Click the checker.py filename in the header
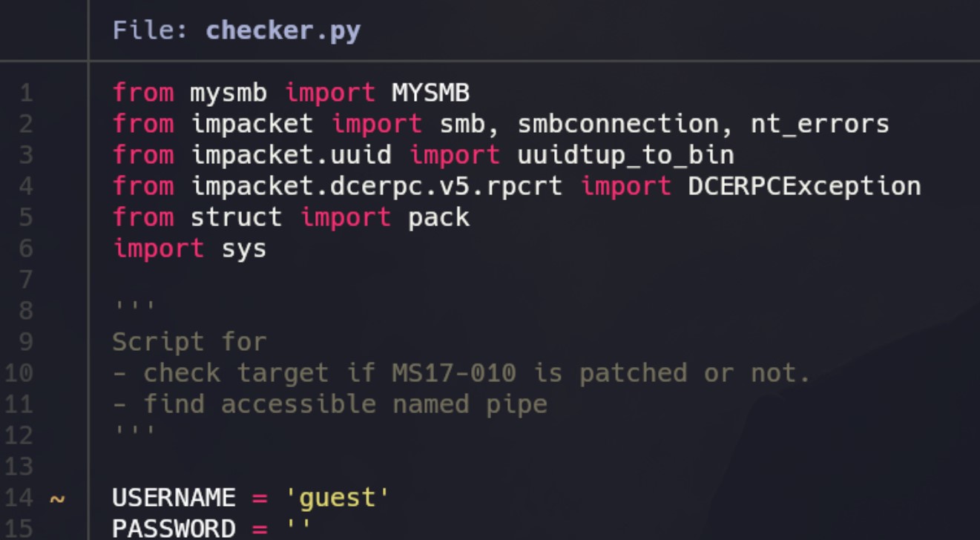 click(x=283, y=31)
